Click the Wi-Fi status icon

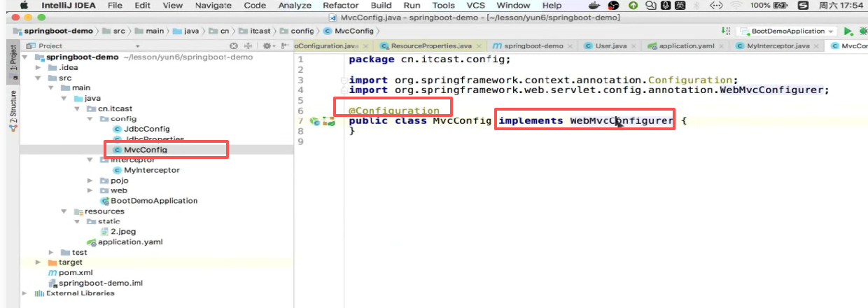(x=736, y=5)
